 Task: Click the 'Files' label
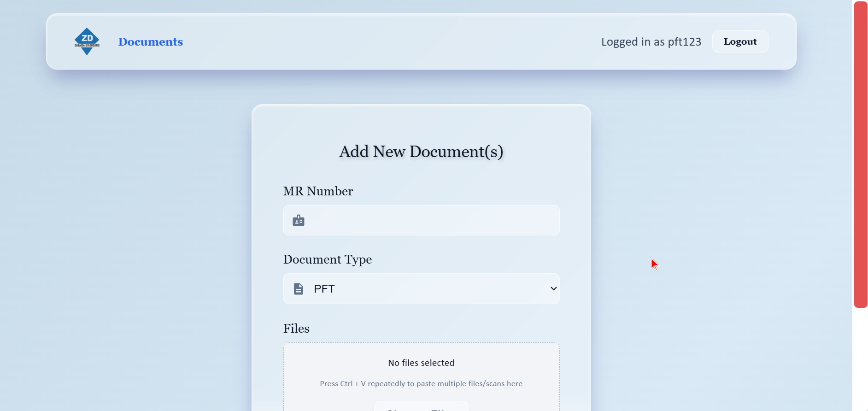[296, 329]
